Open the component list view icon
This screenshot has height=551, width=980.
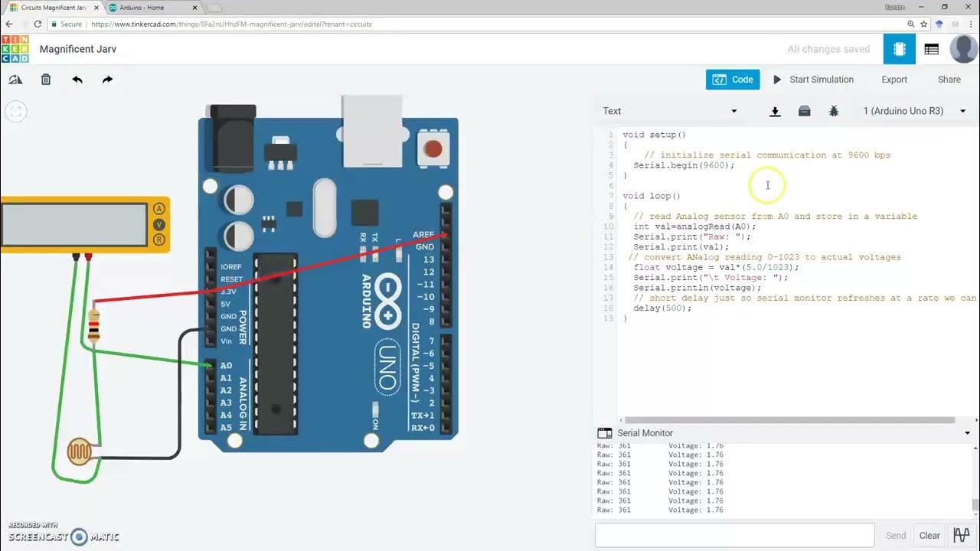932,49
